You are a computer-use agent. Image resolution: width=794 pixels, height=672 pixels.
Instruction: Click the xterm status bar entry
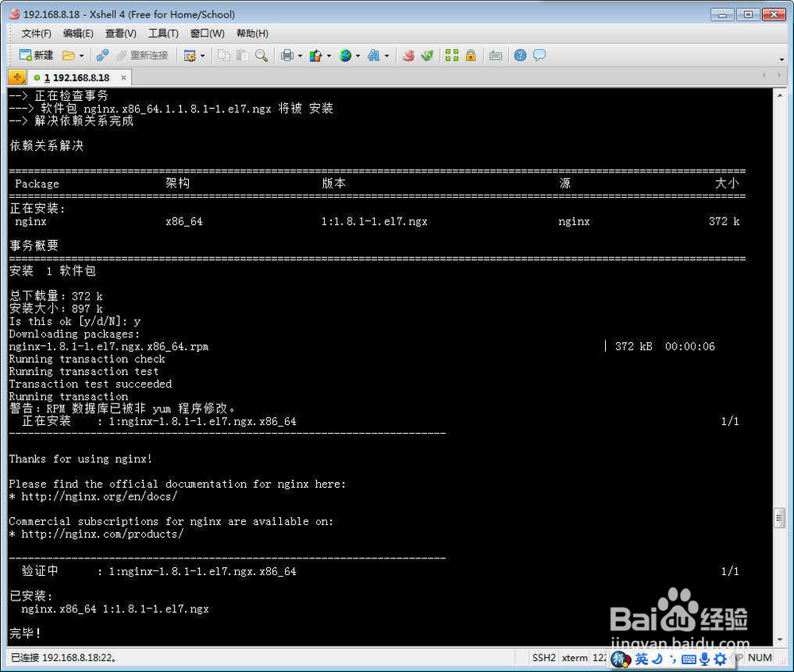click(575, 658)
